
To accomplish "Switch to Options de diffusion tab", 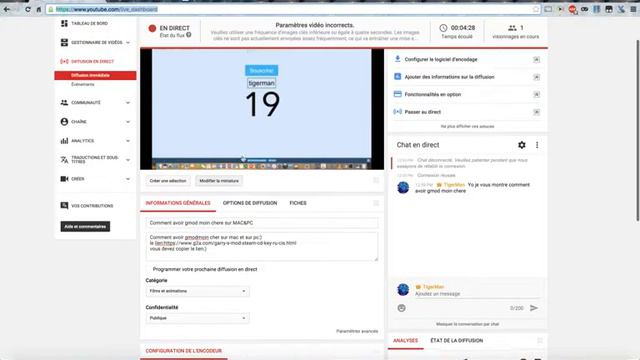I will pyautogui.click(x=250, y=203).
